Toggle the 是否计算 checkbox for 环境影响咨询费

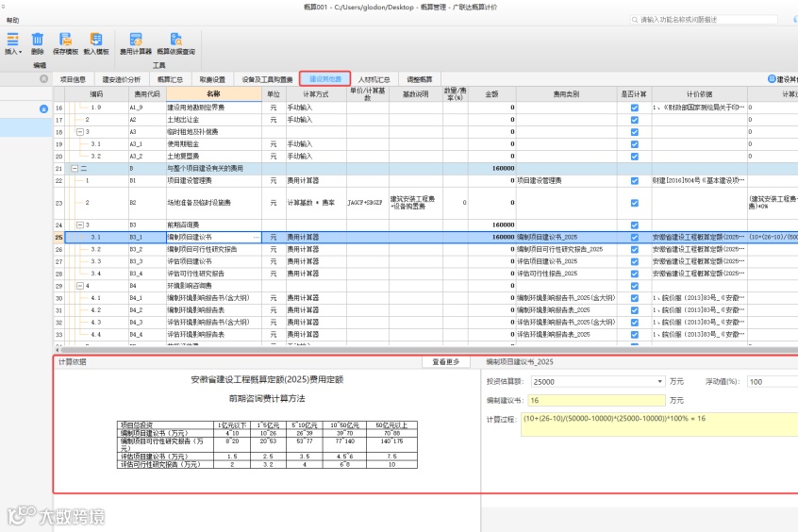pyautogui.click(x=634, y=286)
